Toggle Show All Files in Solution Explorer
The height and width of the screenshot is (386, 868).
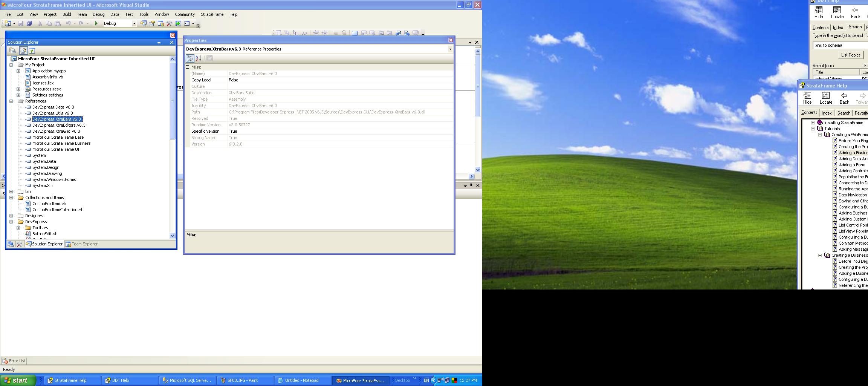coord(23,51)
